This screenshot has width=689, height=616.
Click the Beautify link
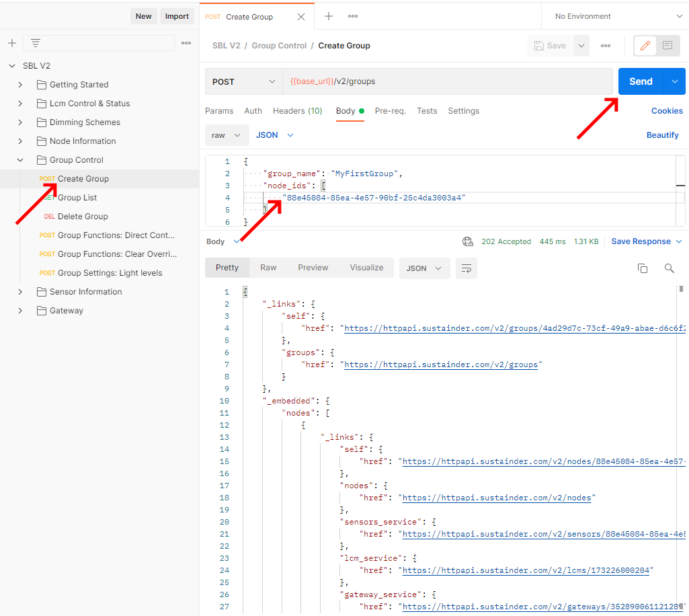click(x=662, y=135)
